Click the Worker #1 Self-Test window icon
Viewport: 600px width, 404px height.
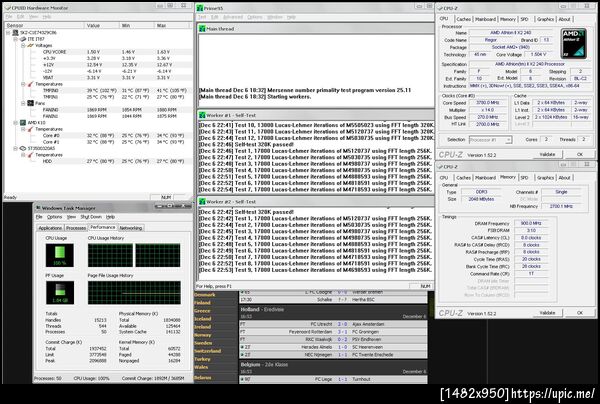(202, 115)
